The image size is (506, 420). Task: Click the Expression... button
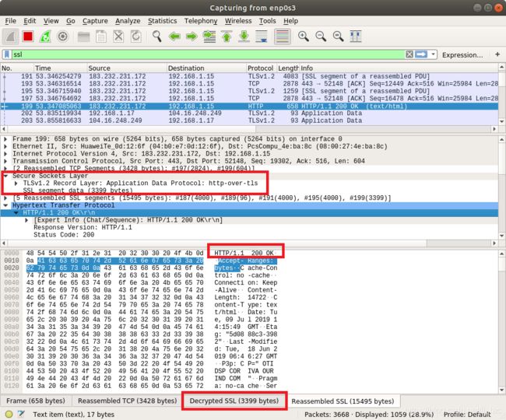click(462, 54)
